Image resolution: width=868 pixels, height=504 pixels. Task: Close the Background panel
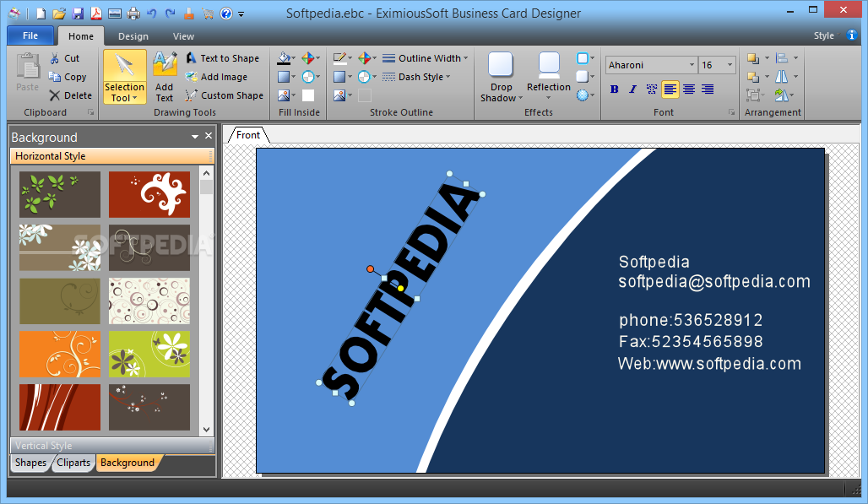point(209,136)
